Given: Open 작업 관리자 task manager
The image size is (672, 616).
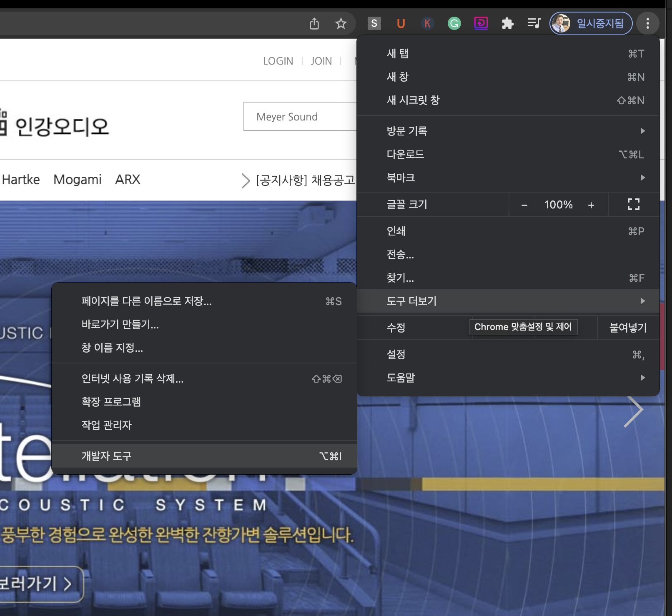Looking at the screenshot, I should tap(204, 425).
